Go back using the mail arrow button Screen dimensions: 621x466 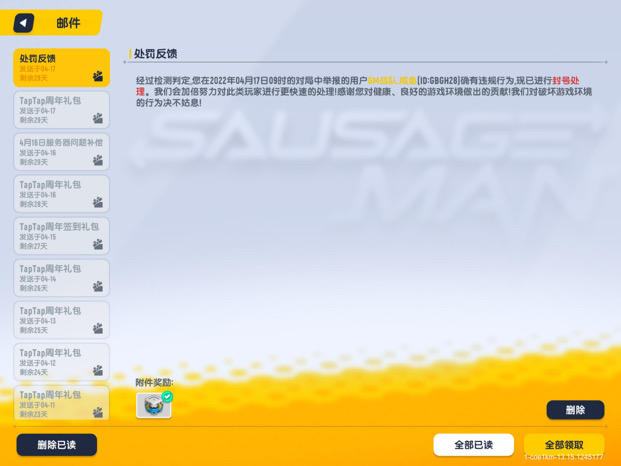coord(23,23)
